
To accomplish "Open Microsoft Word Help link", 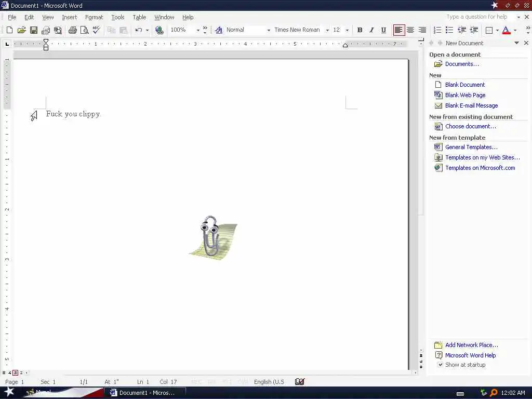I will [470, 355].
